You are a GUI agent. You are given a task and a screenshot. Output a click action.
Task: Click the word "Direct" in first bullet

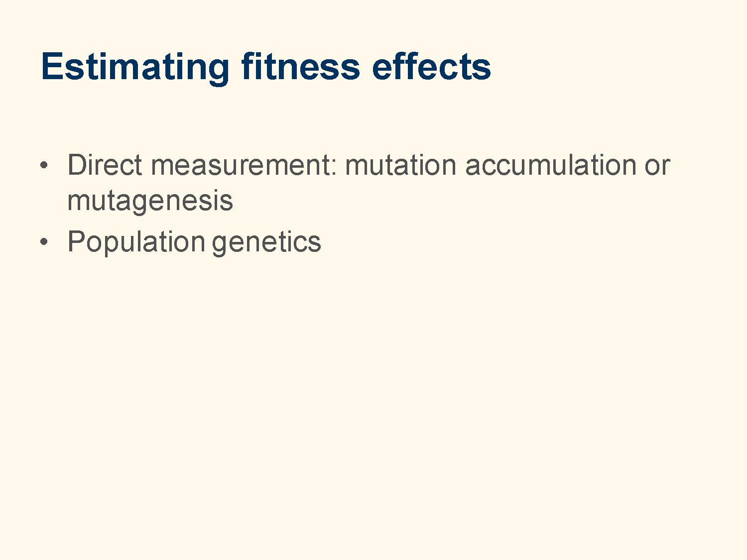click(x=105, y=165)
